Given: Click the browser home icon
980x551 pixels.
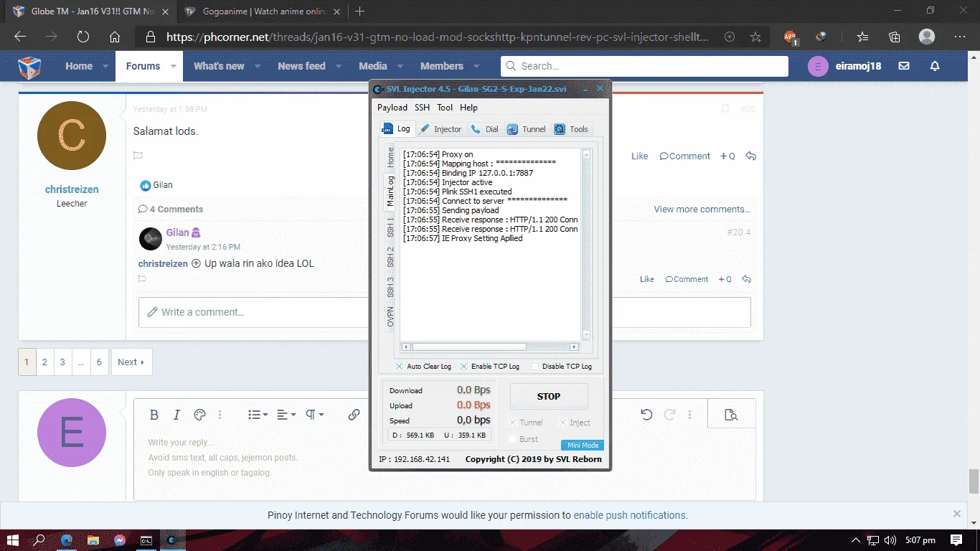Looking at the screenshot, I should click(x=115, y=37).
